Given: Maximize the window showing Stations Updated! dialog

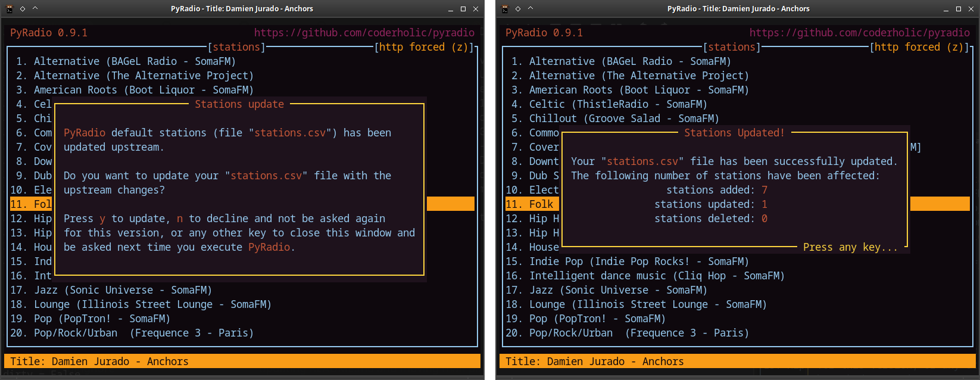Looking at the screenshot, I should pos(959,9).
